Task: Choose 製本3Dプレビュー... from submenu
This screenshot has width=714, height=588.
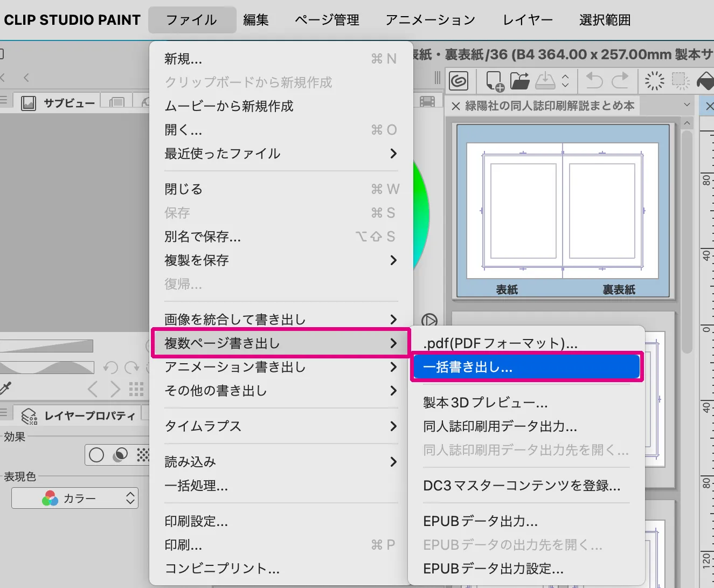Action: point(526,403)
